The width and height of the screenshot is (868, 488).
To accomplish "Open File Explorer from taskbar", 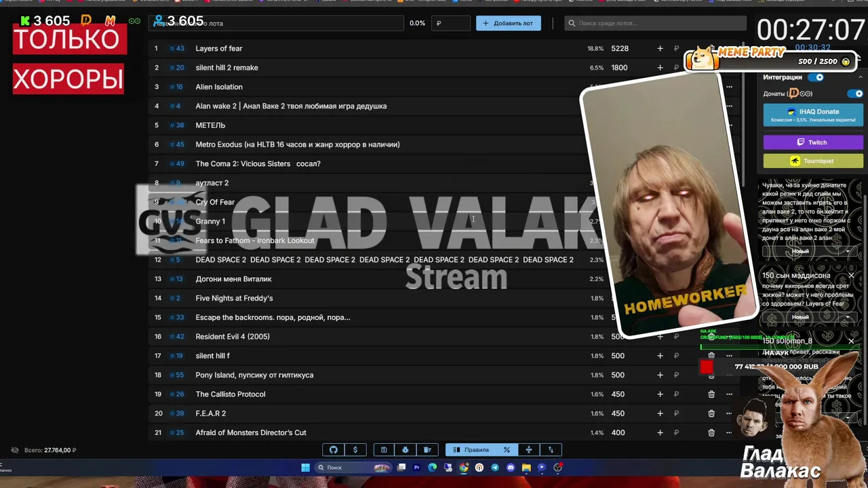I will (x=526, y=468).
